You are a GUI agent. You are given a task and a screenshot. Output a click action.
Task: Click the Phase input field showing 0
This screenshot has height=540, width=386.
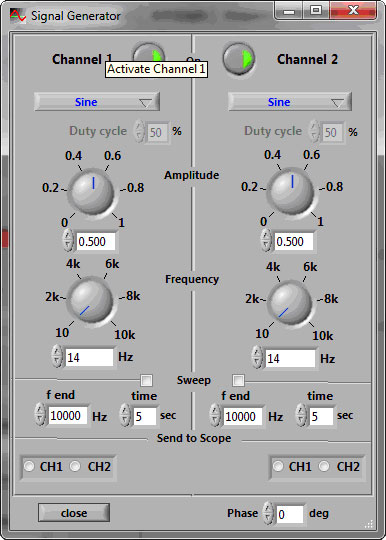pyautogui.click(x=290, y=514)
